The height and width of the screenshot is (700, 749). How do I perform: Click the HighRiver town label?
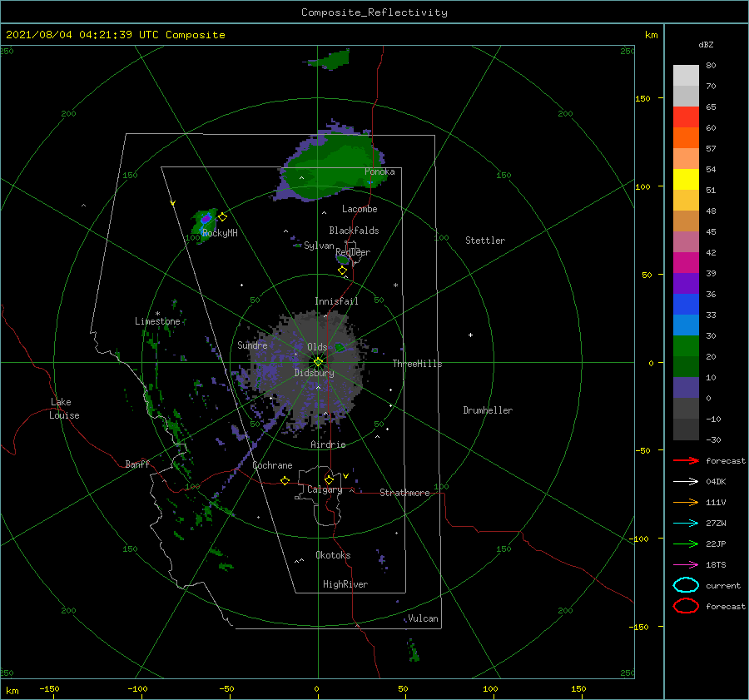point(345,584)
